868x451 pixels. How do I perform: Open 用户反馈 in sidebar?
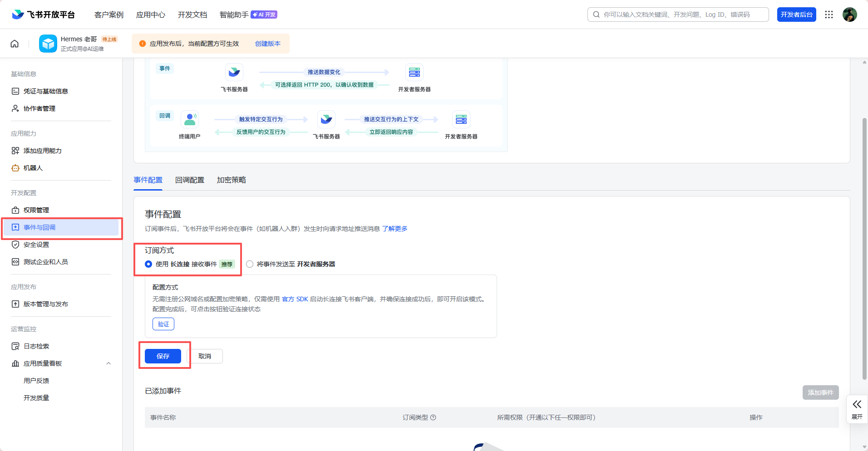(x=36, y=381)
